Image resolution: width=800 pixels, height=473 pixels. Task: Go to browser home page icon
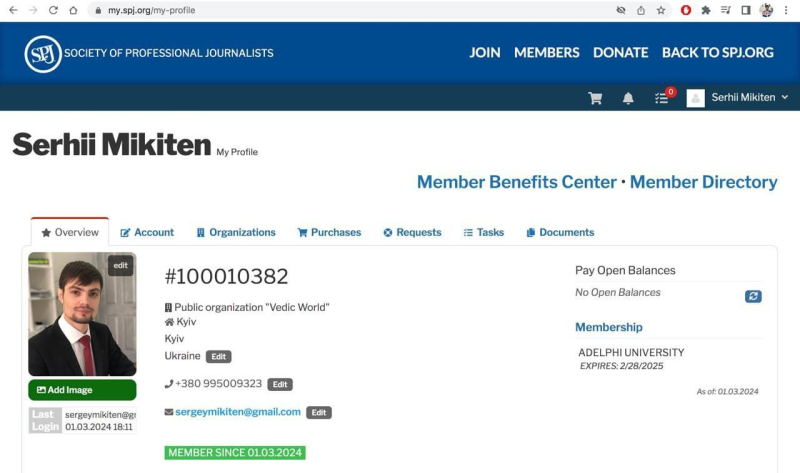pyautogui.click(x=73, y=10)
